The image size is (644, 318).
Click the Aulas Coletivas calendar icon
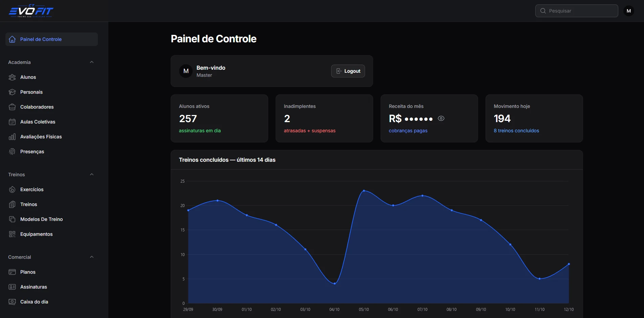point(12,122)
